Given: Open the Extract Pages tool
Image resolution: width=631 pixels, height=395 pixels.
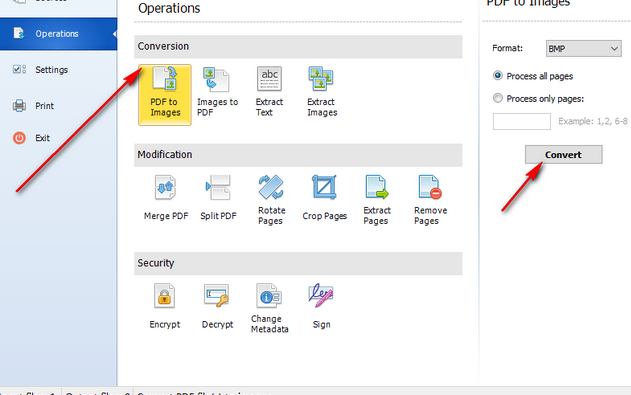Looking at the screenshot, I should (377, 200).
